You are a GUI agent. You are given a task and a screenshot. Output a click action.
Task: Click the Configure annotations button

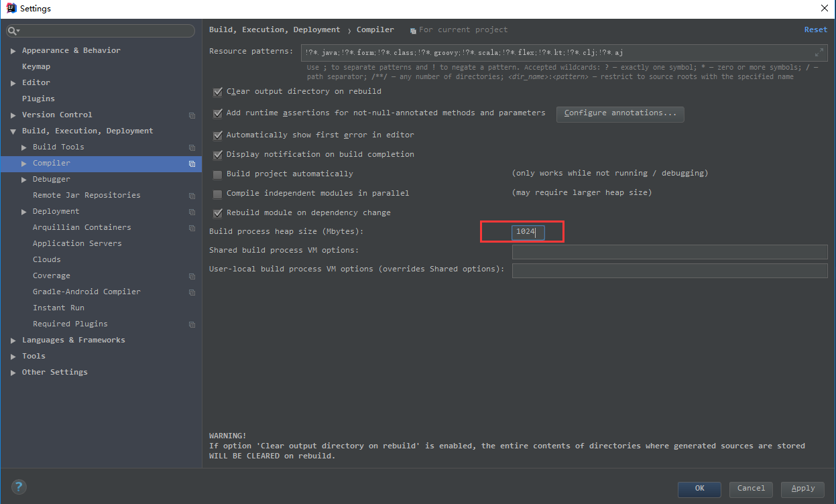tap(620, 113)
